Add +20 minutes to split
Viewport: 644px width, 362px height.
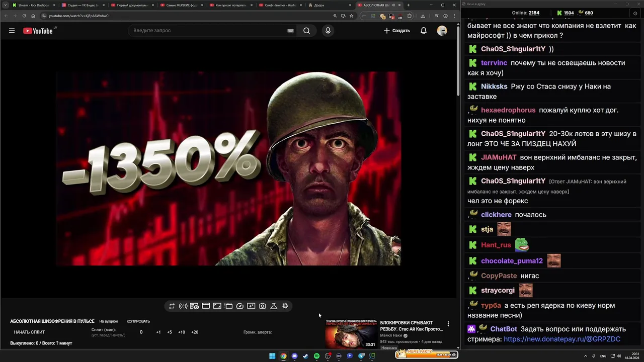point(195,332)
